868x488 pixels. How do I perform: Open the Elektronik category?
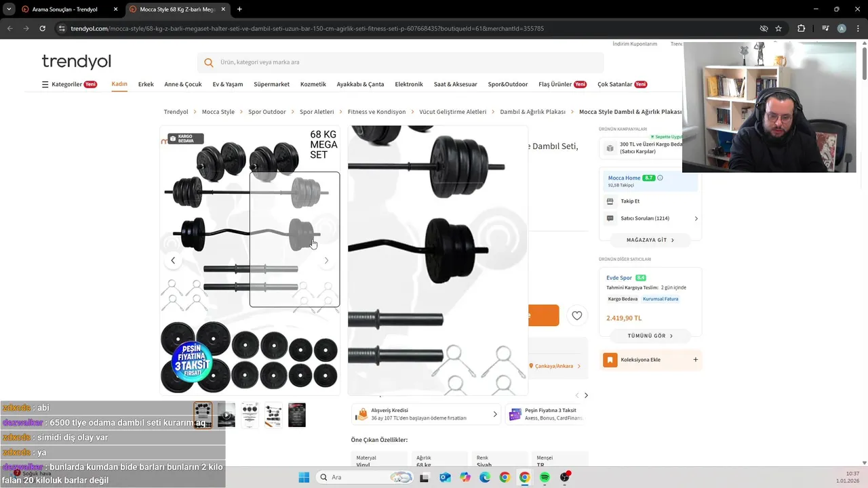click(409, 84)
